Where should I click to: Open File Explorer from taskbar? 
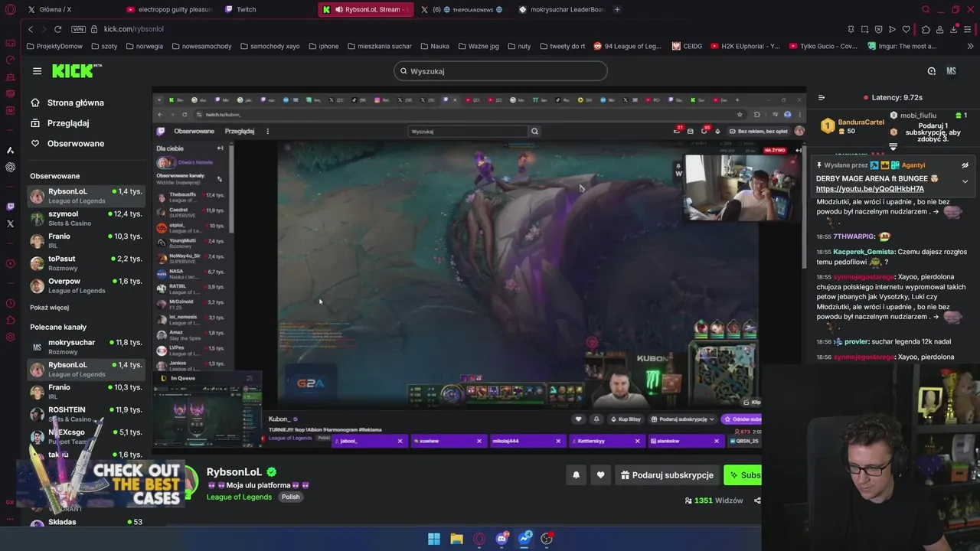(x=456, y=539)
